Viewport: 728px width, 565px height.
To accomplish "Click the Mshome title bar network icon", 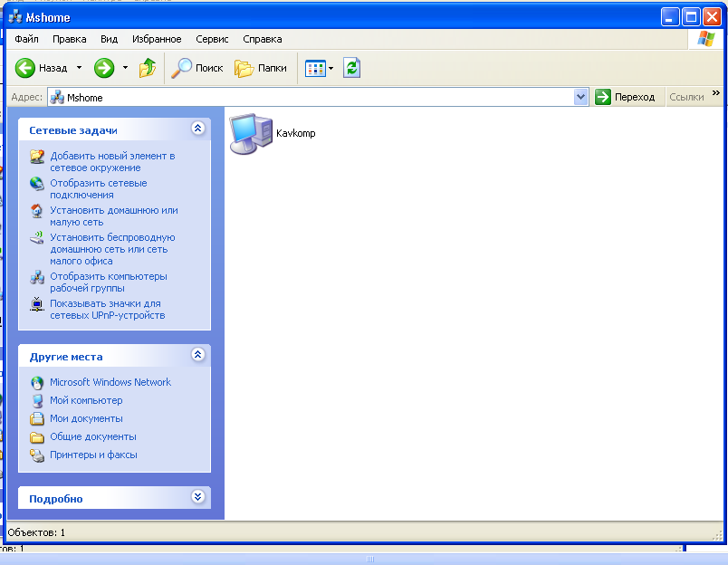I will pos(15,17).
